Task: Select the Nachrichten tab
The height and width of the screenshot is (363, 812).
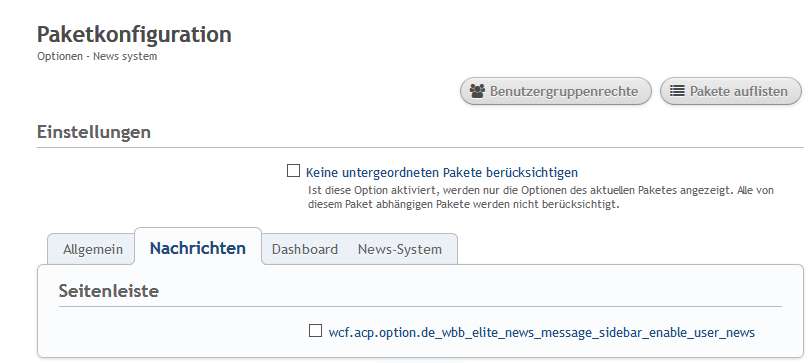Action: tap(198, 248)
